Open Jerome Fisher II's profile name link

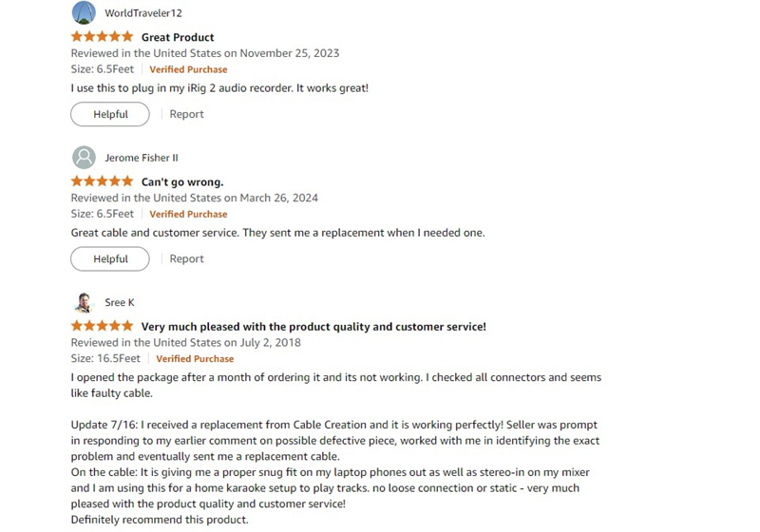click(x=142, y=158)
